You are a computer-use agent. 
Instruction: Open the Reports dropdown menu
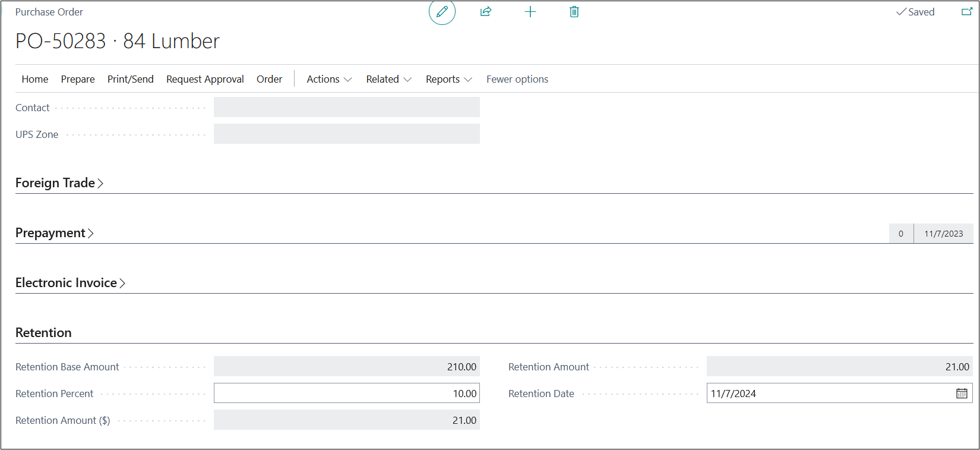448,79
